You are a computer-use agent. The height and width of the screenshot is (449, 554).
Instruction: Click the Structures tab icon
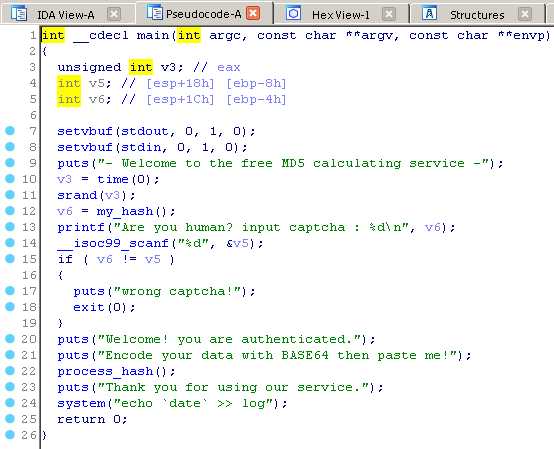[429, 13]
